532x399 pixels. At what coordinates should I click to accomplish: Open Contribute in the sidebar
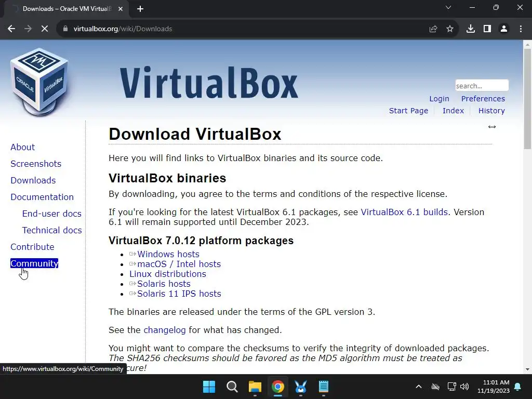click(x=33, y=247)
